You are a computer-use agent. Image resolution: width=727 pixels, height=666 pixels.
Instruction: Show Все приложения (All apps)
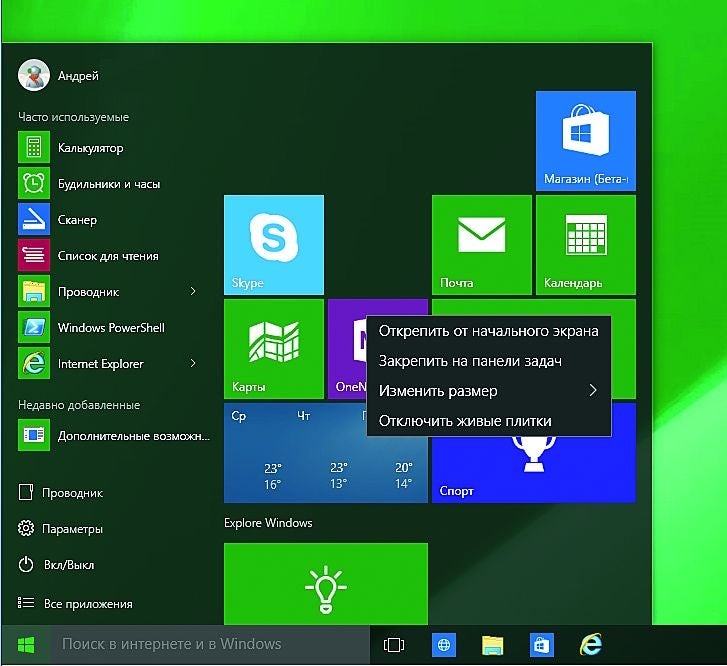[x=75, y=603]
